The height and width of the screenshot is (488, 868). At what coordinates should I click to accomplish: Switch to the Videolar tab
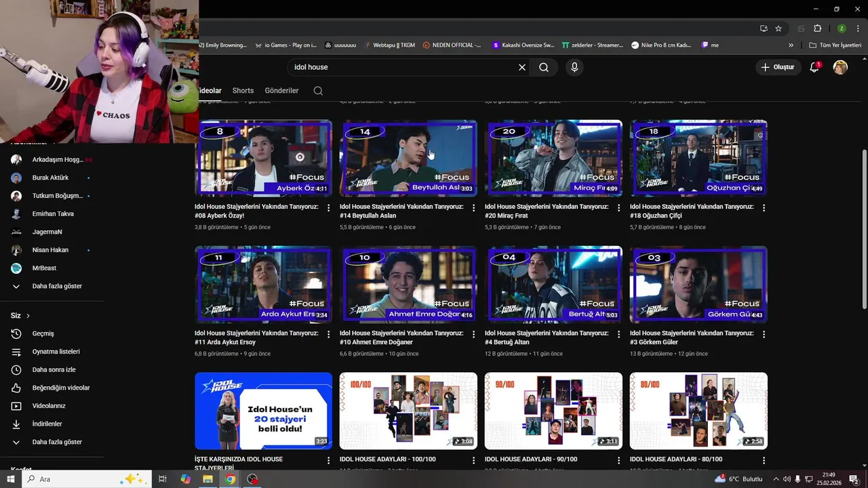click(x=210, y=91)
